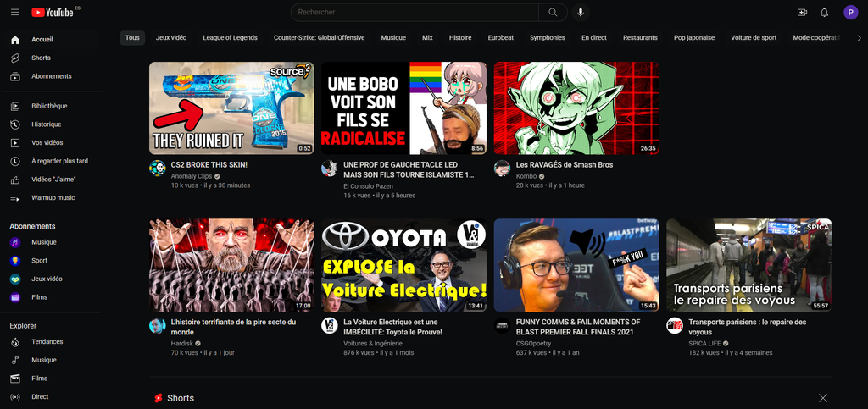Select the Eurobeat filter chip
The height and width of the screenshot is (409, 868).
pos(501,38)
